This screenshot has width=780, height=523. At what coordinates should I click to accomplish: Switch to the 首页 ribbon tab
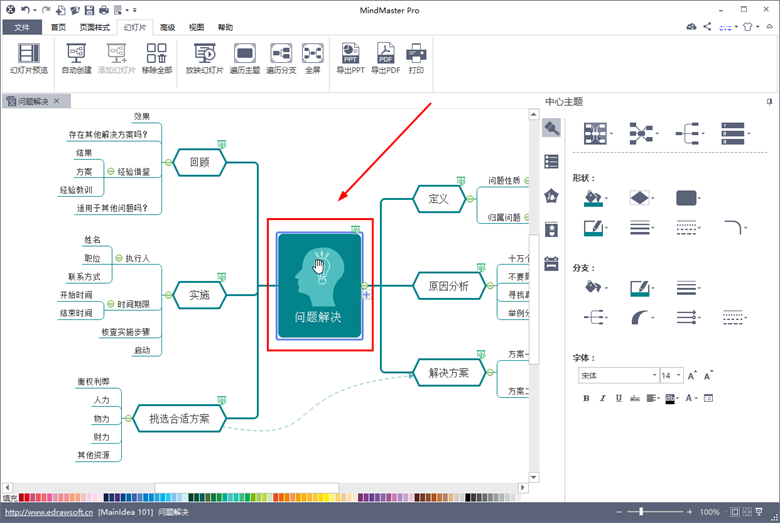click(x=58, y=27)
